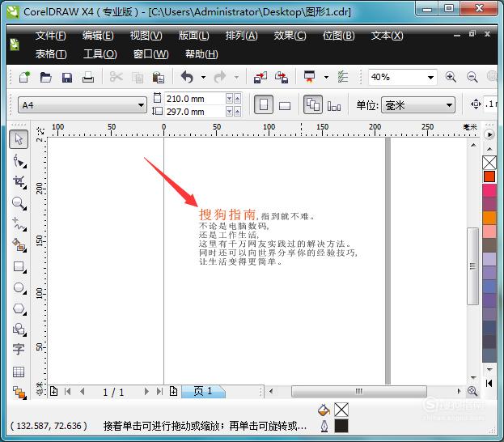Screen dimensions: 504x442
Task: Click the outline pen icon in status bar
Action: point(324,426)
